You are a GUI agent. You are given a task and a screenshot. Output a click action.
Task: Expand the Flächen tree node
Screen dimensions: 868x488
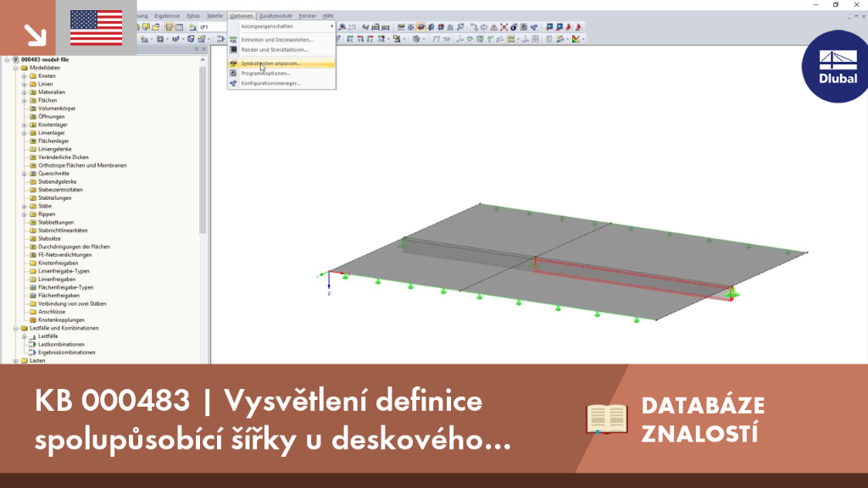pos(25,101)
